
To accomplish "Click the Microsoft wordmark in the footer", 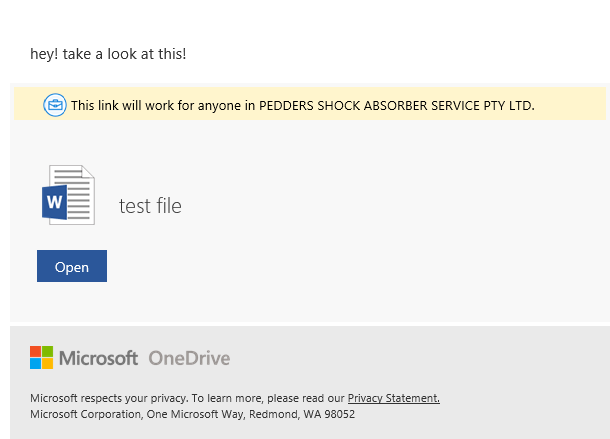I will pos(98,358).
